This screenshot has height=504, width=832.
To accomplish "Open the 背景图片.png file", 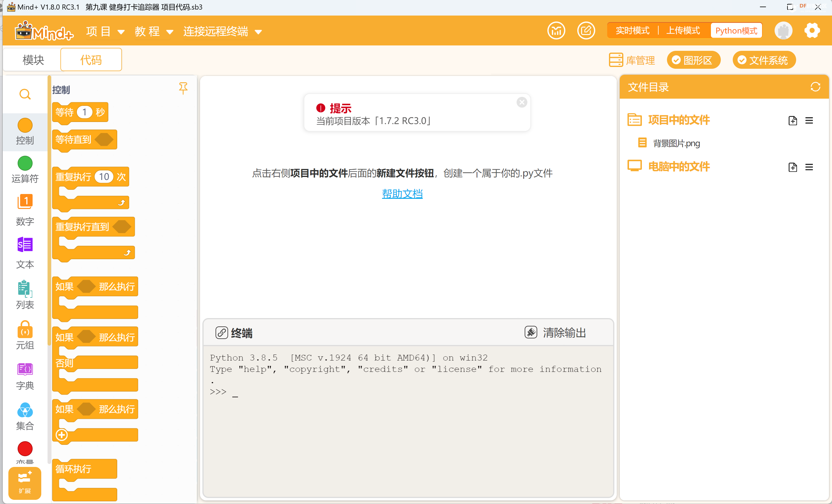I will click(x=669, y=143).
